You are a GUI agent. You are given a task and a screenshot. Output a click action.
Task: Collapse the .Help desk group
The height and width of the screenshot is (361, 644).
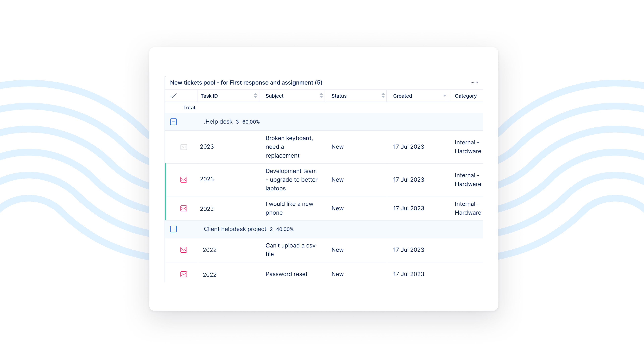coord(173,122)
